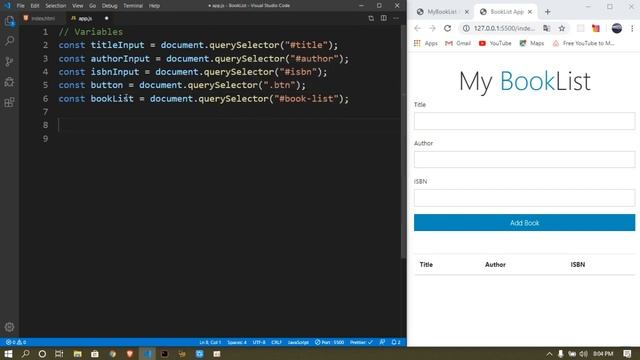Open the editor More Actions menu

(396, 18)
